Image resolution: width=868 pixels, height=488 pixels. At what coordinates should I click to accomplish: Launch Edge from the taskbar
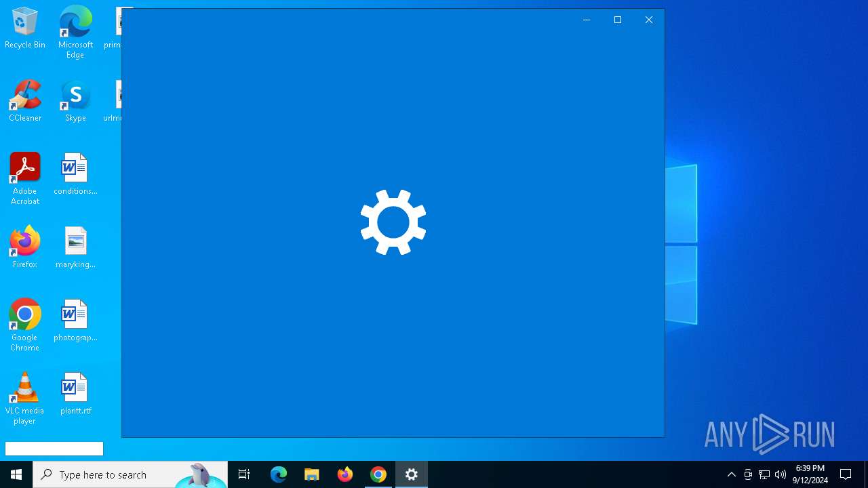click(x=279, y=474)
